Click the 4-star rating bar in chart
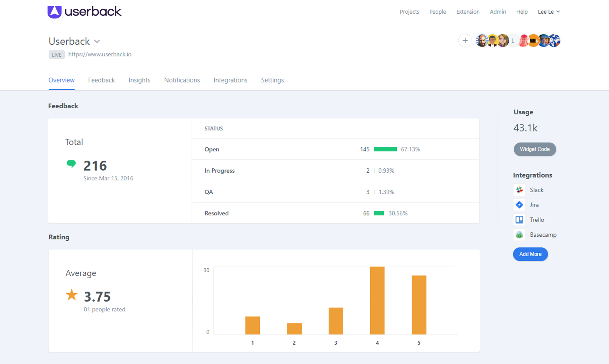The height and width of the screenshot is (364, 609). pyautogui.click(x=377, y=300)
